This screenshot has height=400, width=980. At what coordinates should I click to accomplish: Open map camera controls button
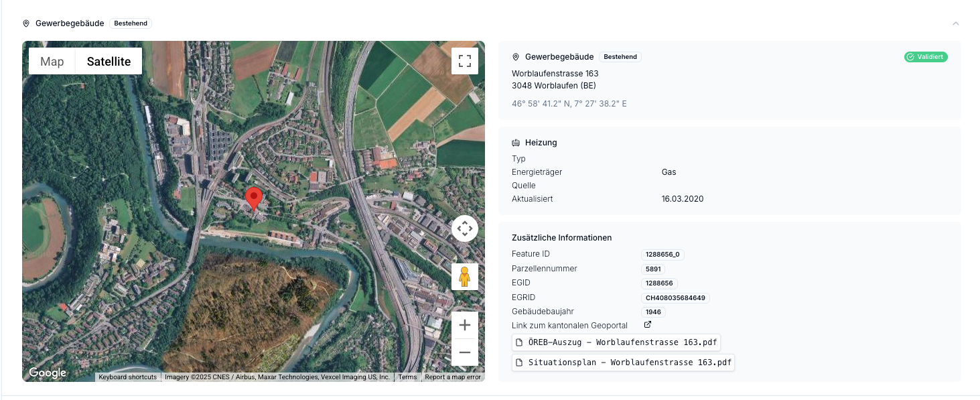pos(464,228)
